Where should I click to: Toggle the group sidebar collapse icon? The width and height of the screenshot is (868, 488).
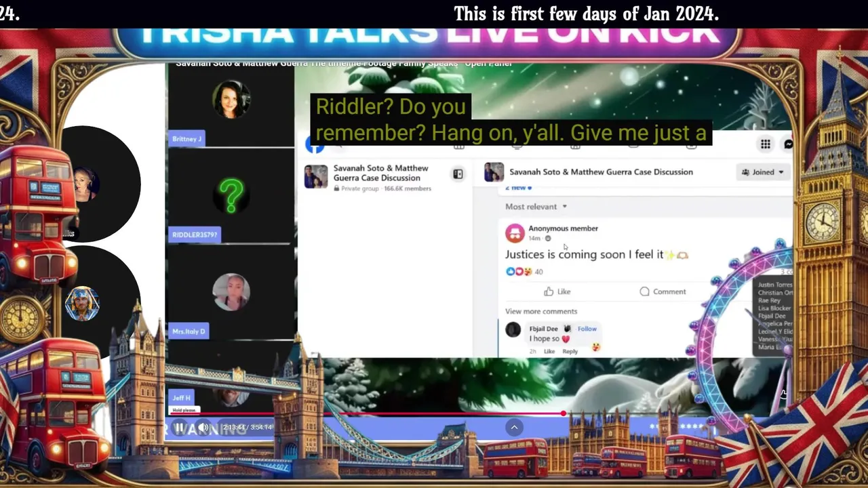coord(458,174)
